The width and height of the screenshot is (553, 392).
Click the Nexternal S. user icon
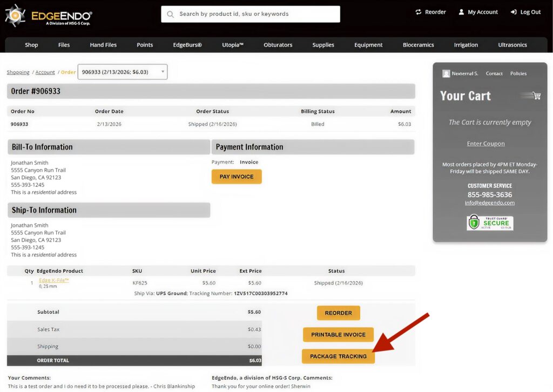click(x=446, y=73)
